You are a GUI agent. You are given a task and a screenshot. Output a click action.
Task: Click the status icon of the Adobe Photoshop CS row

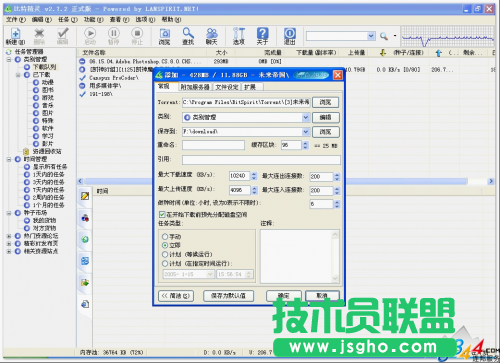pos(82,61)
